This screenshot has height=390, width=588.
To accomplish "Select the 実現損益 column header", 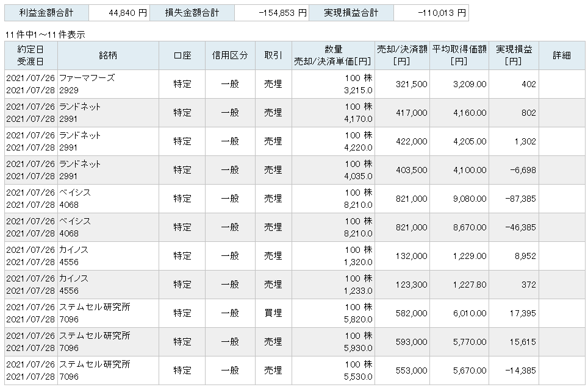I will pyautogui.click(x=514, y=55).
